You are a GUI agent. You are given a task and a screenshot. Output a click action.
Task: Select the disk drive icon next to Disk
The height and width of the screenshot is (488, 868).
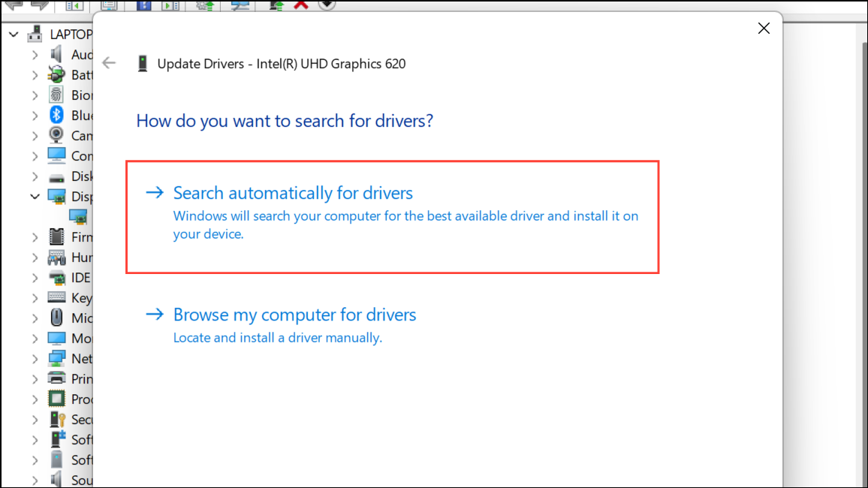[x=56, y=178]
